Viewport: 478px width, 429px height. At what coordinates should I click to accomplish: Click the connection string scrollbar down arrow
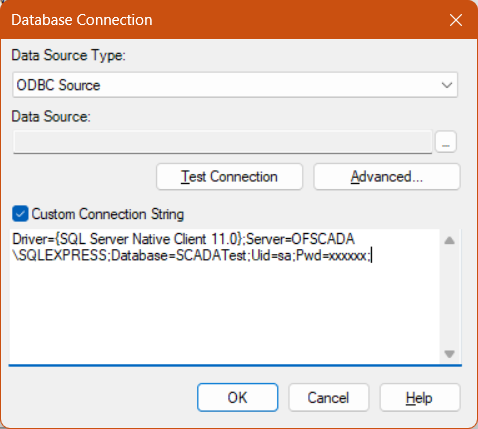pos(449,354)
